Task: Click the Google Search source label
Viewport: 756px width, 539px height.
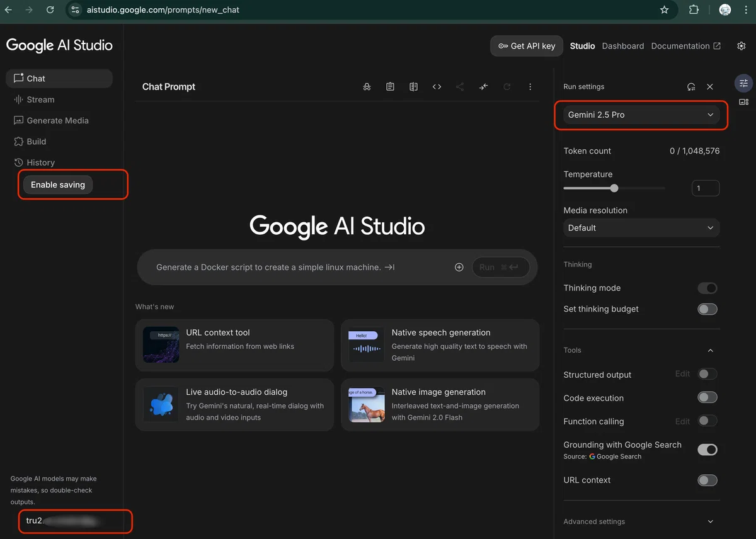Action: 615,457
